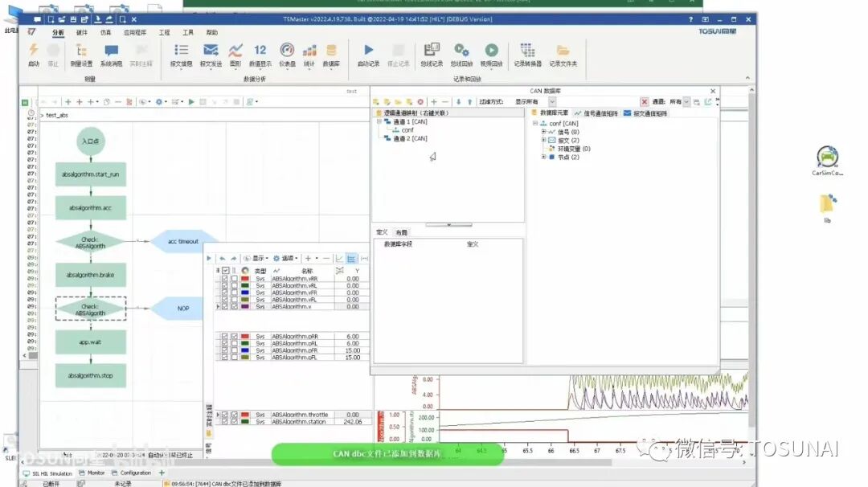Open 视频回放 video replay tool
Image resolution: width=868 pixels, height=487 pixels.
[x=492, y=55]
